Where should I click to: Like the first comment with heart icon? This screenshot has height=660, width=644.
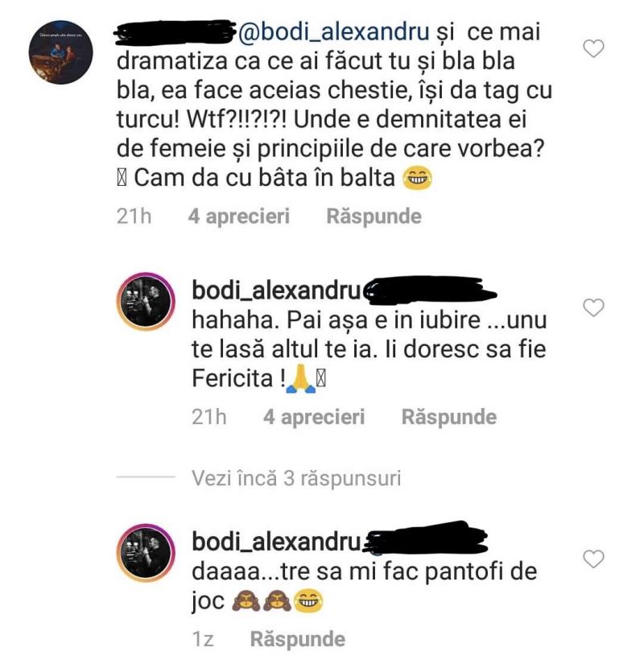click(x=593, y=48)
